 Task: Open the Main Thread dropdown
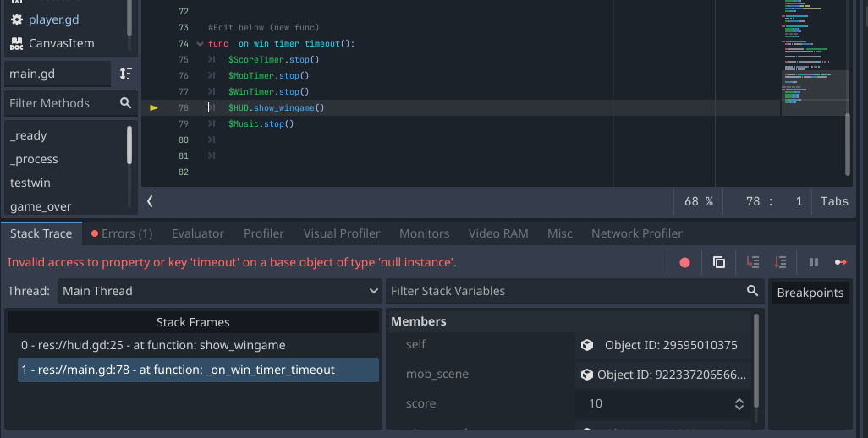pyautogui.click(x=220, y=291)
